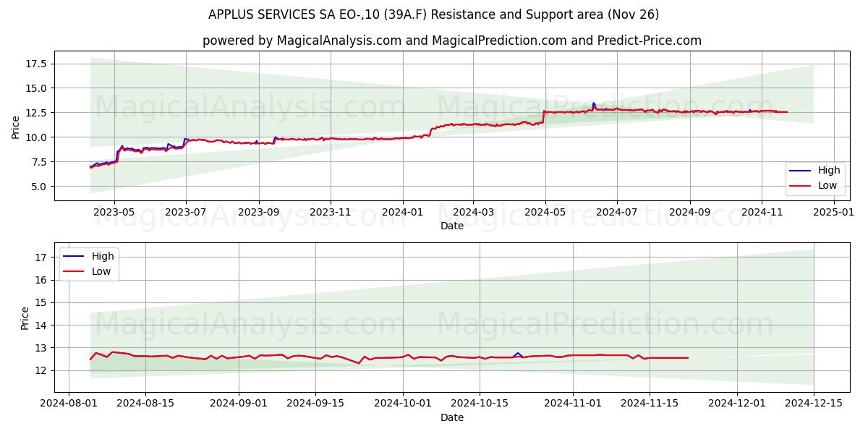Click the 2024-08-15 tick label
868x434 pixels.
click(x=145, y=404)
